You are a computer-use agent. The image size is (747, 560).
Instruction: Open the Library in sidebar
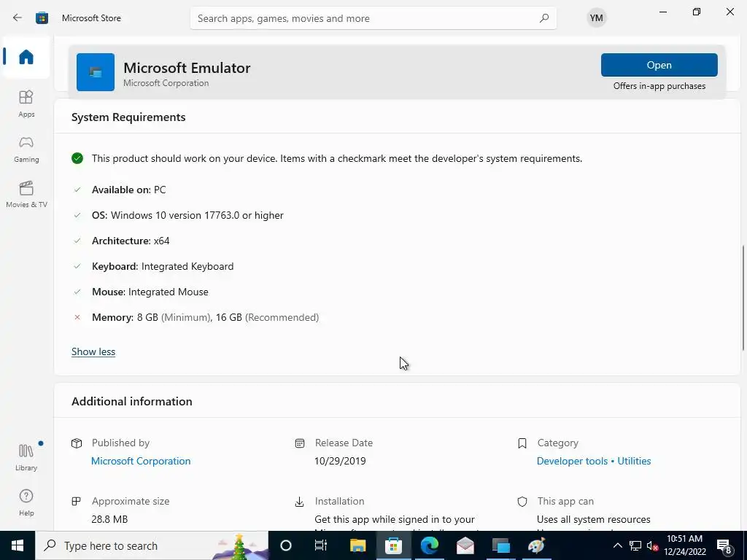[x=26, y=456]
